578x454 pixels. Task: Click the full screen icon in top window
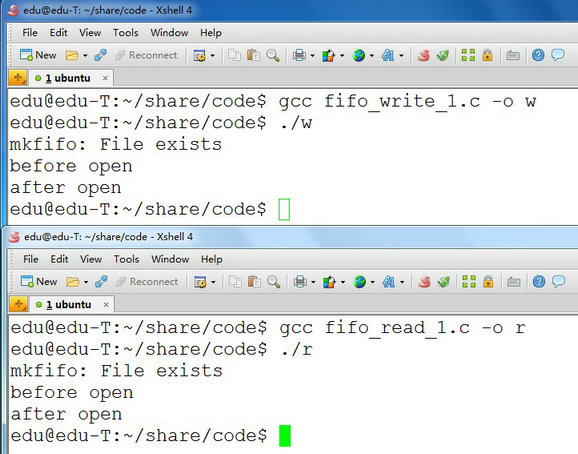(x=468, y=55)
